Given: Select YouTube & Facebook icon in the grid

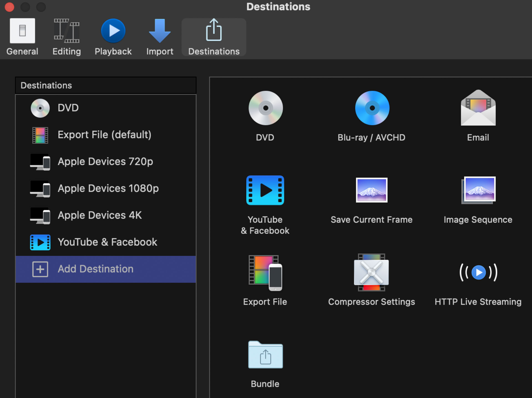Looking at the screenshot, I should pyautogui.click(x=265, y=190).
